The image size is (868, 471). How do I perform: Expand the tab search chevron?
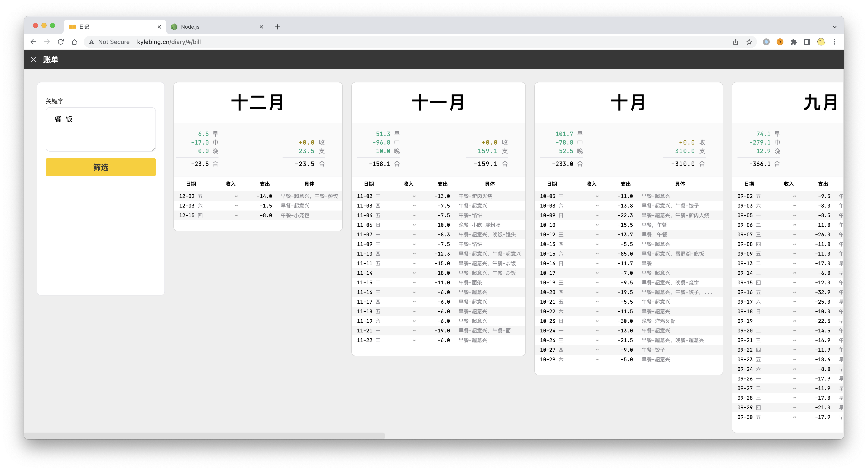pyautogui.click(x=834, y=27)
